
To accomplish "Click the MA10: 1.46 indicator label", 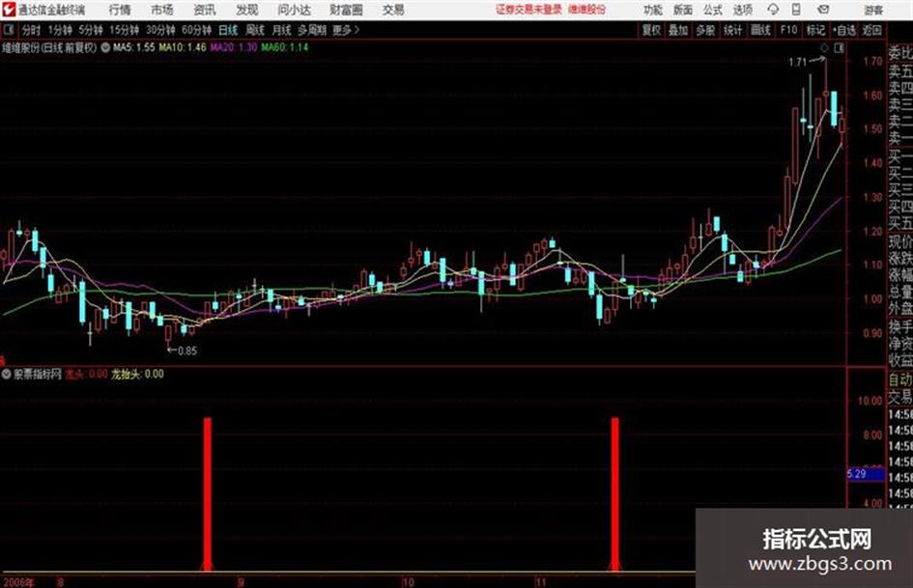I will click(183, 47).
